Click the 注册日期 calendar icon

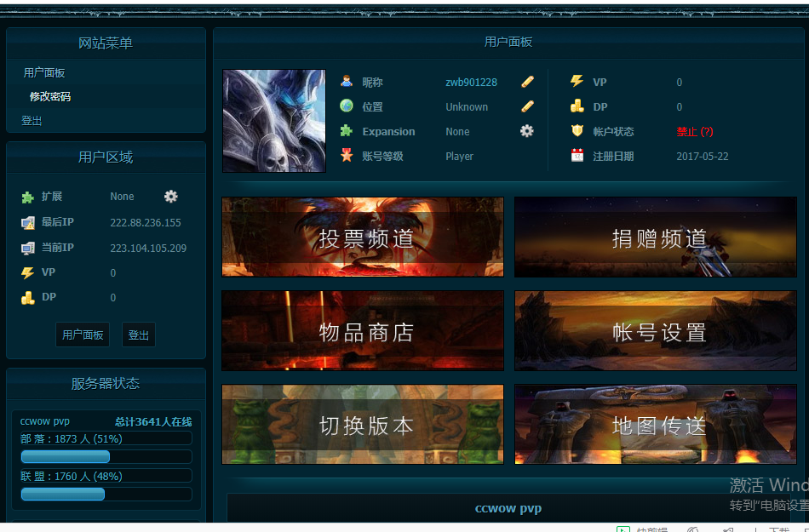[x=578, y=155]
